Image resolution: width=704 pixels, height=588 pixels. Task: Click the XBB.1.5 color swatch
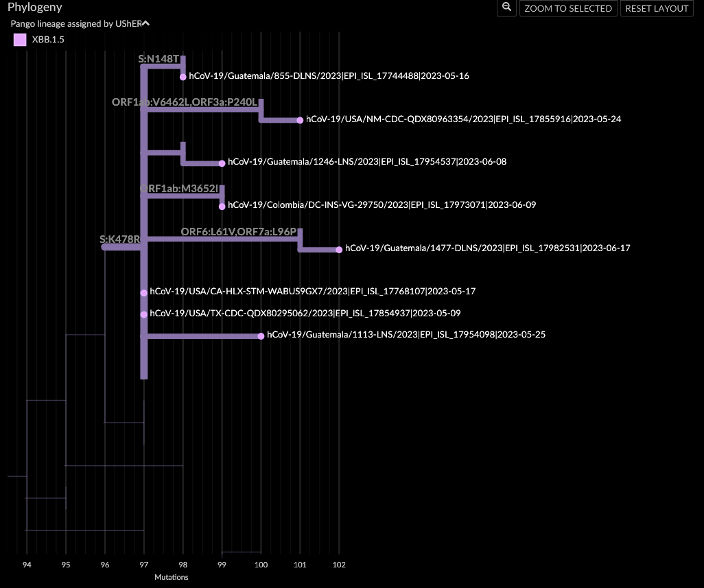coord(20,40)
